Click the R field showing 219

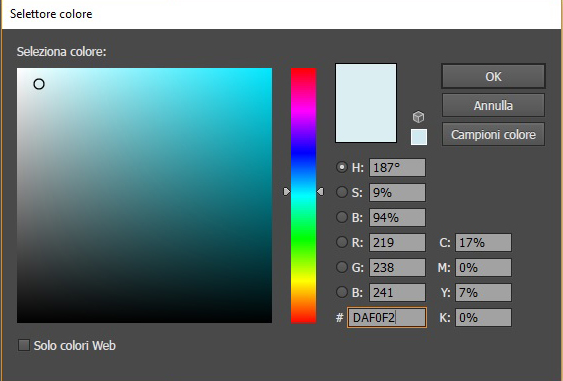[x=397, y=242]
